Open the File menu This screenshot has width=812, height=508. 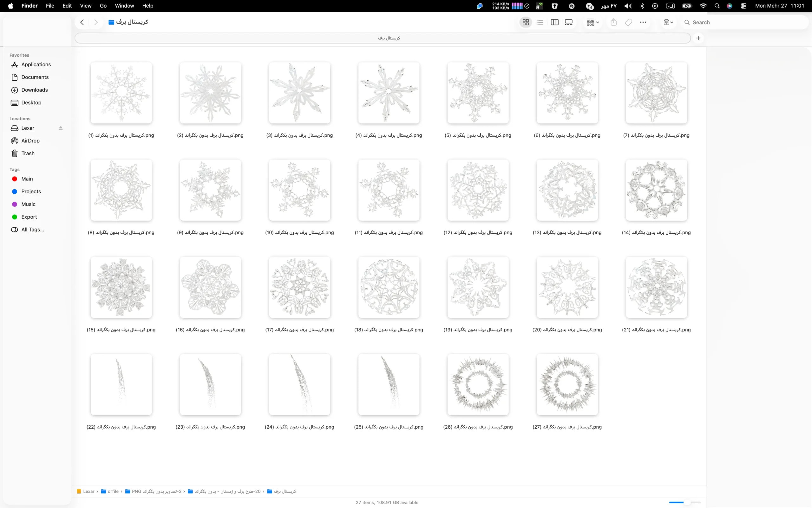(x=50, y=6)
